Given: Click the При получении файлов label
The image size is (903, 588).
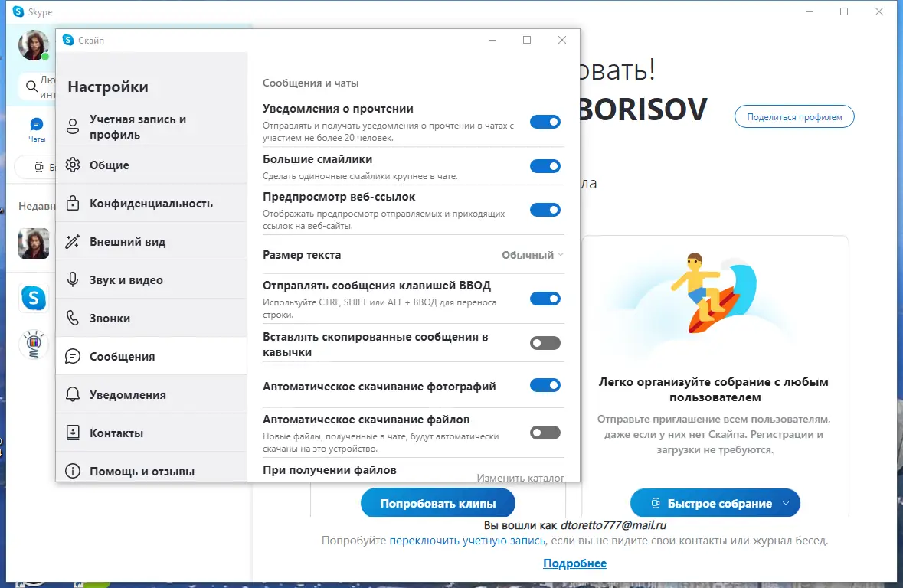Looking at the screenshot, I should tap(329, 470).
